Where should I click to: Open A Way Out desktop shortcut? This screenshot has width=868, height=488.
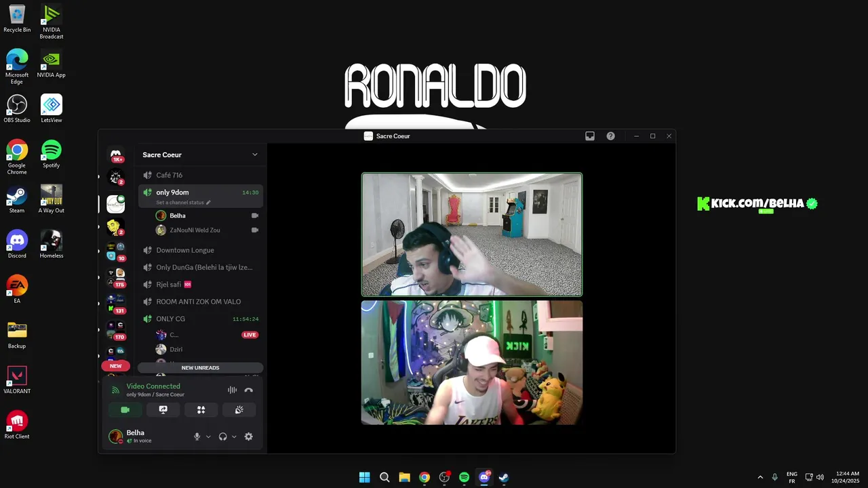52,199
